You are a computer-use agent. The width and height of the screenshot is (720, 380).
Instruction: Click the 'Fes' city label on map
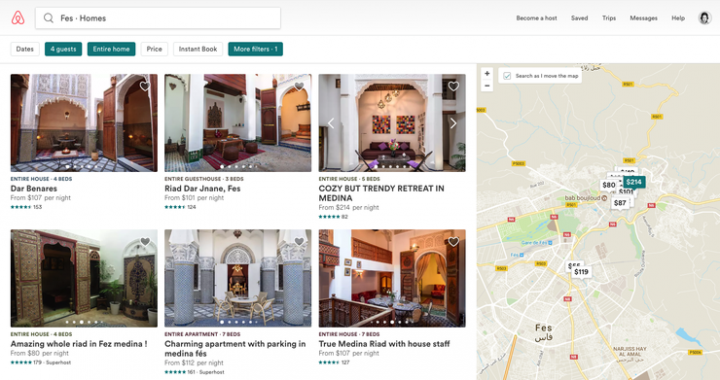(x=544, y=328)
